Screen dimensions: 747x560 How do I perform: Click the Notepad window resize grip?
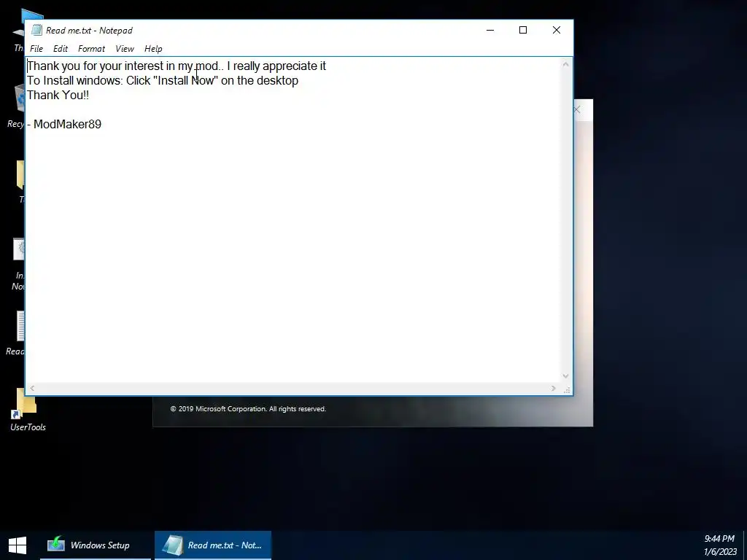click(567, 389)
